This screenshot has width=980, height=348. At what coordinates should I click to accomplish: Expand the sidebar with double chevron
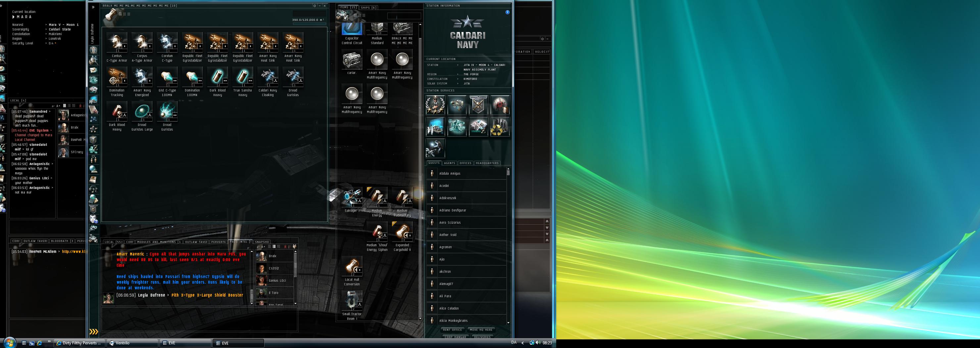[93, 7]
